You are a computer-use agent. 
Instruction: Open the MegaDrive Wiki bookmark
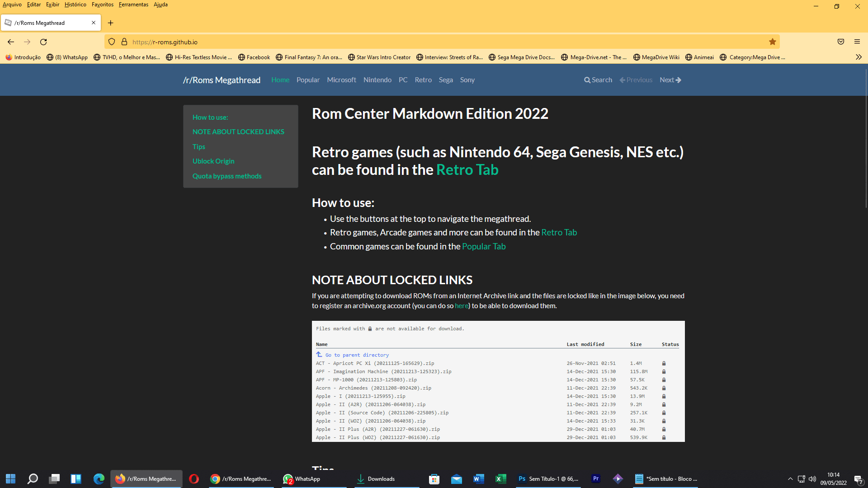tap(656, 57)
